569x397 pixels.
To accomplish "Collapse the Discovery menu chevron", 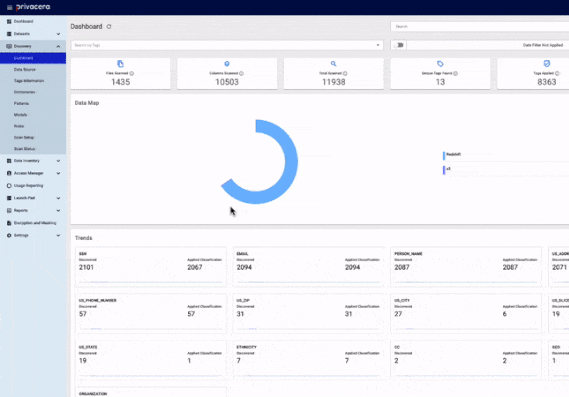I will (x=58, y=46).
